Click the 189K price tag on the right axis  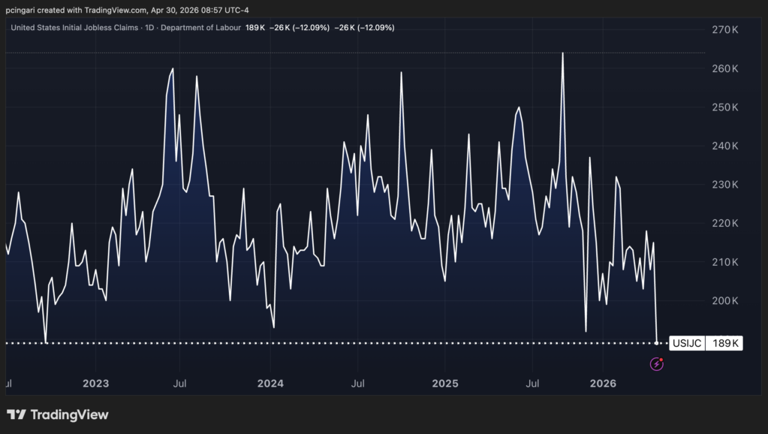[x=725, y=343]
